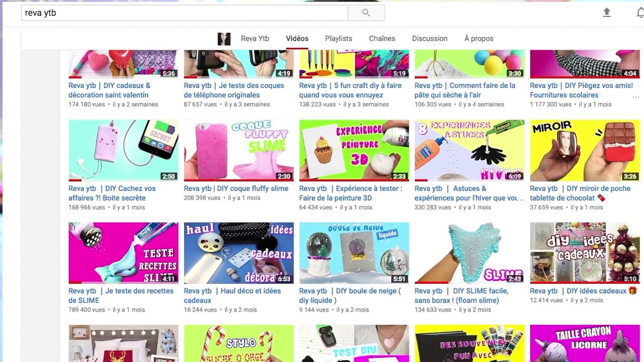This screenshot has width=644, height=362.
Task: Click the "64 434 vues" view count
Action: [316, 208]
